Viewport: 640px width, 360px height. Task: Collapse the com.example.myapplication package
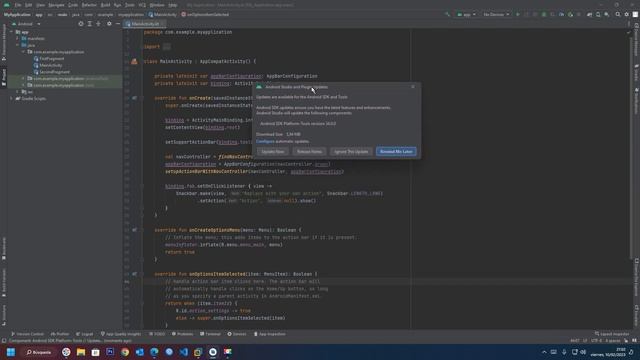(x=23, y=52)
